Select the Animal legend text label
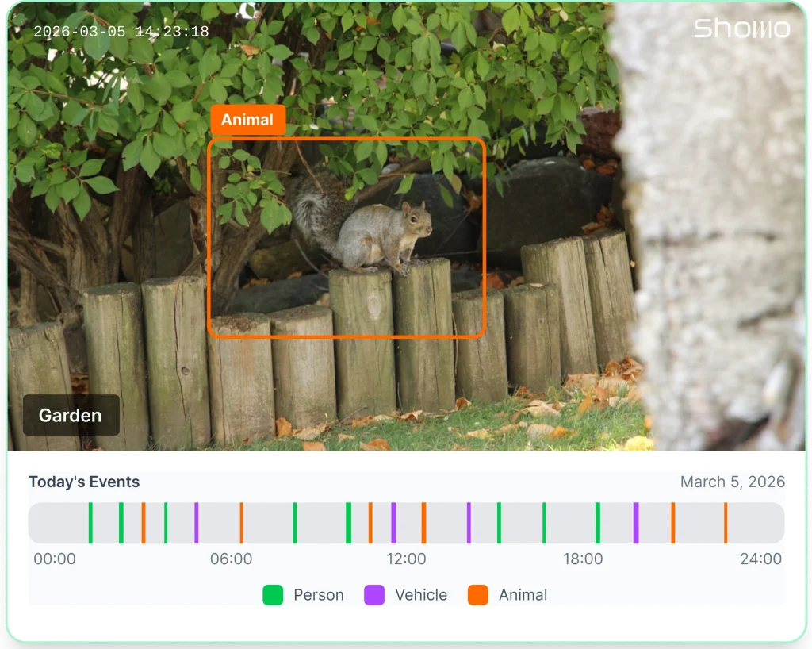This screenshot has width=812, height=649. coord(523,595)
